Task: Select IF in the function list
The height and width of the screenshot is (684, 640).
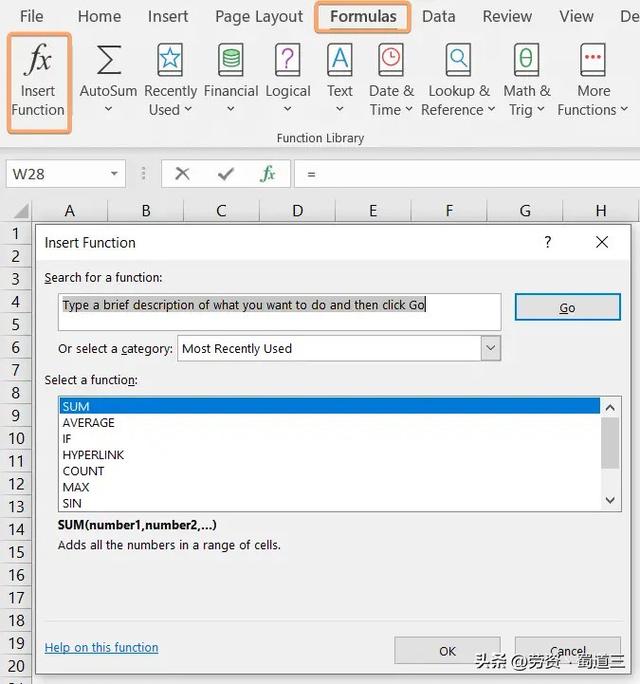Action: [x=329, y=438]
